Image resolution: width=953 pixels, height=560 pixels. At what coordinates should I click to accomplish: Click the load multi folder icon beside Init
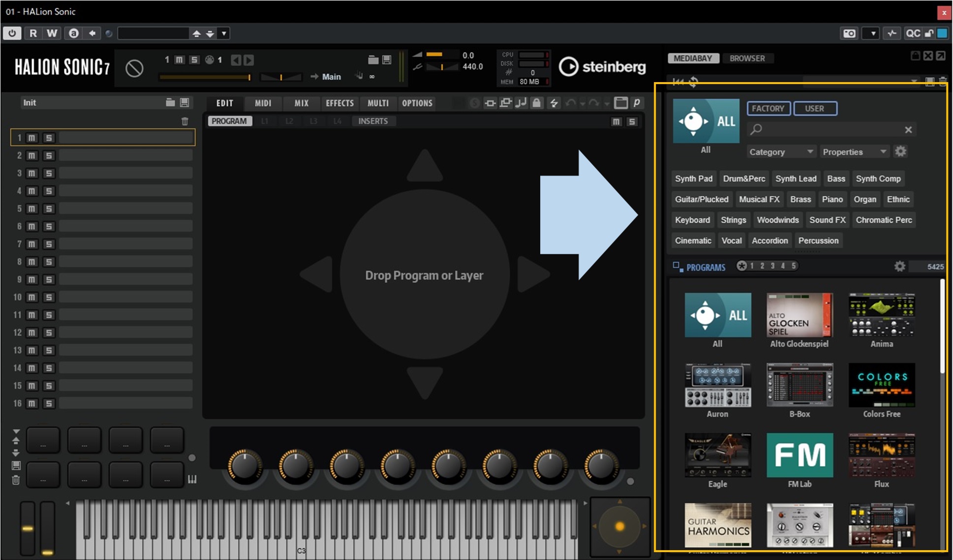tap(170, 102)
